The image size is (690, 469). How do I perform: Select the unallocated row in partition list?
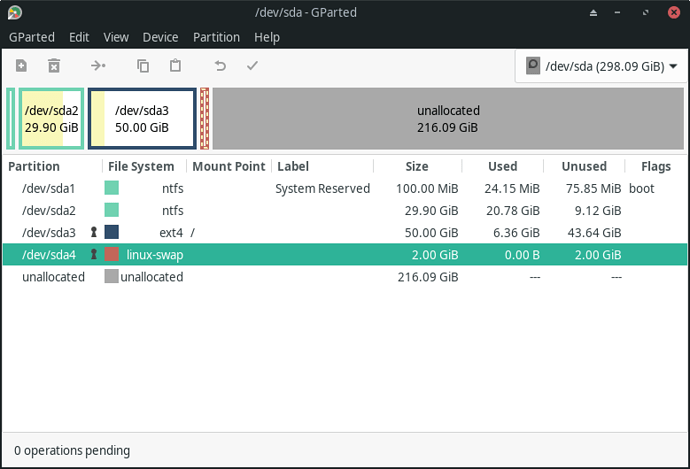click(x=345, y=277)
